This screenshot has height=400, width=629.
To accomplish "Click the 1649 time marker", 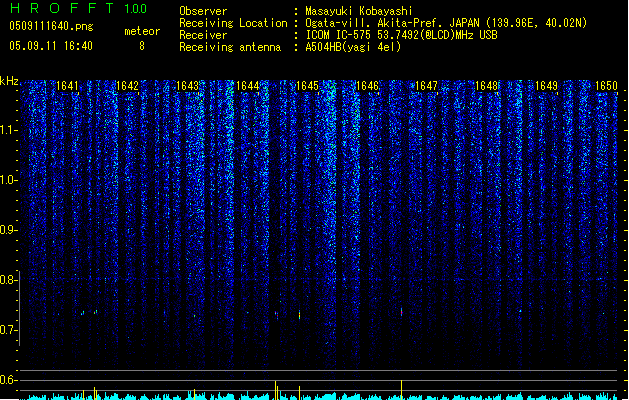I will [546, 86].
